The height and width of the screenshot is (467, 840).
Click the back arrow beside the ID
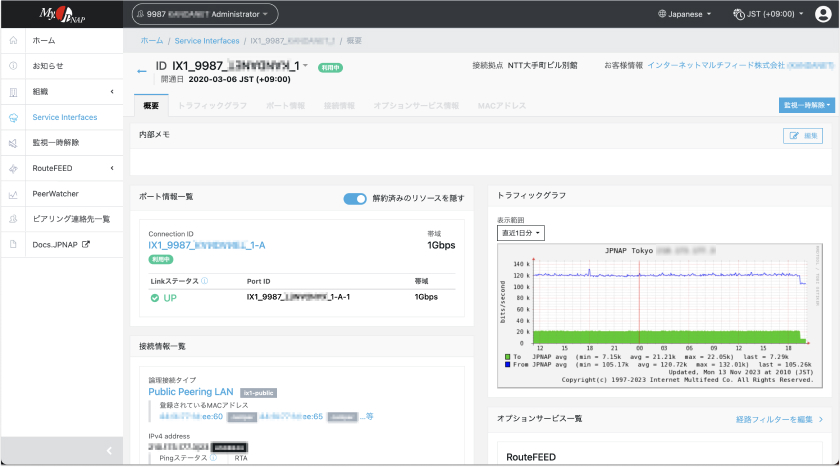click(x=142, y=70)
